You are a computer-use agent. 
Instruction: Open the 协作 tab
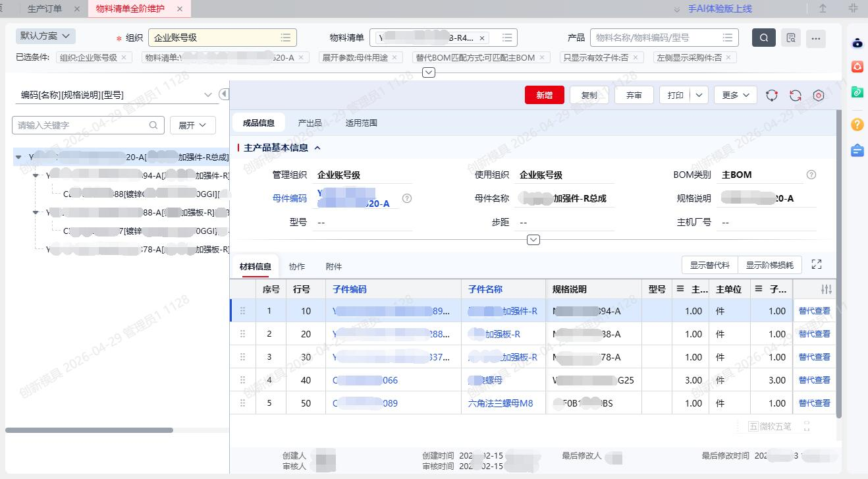click(297, 267)
